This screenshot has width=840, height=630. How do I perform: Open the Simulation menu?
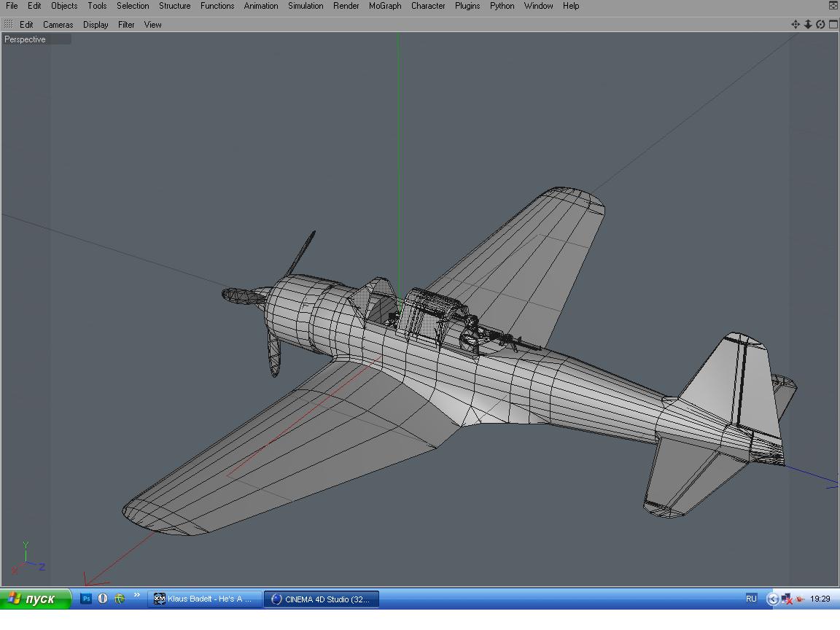[306, 6]
